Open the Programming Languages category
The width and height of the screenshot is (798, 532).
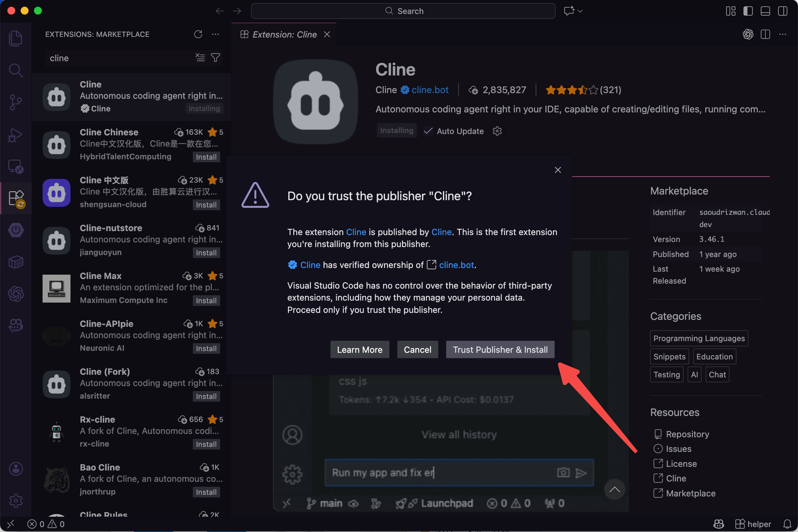click(x=699, y=338)
